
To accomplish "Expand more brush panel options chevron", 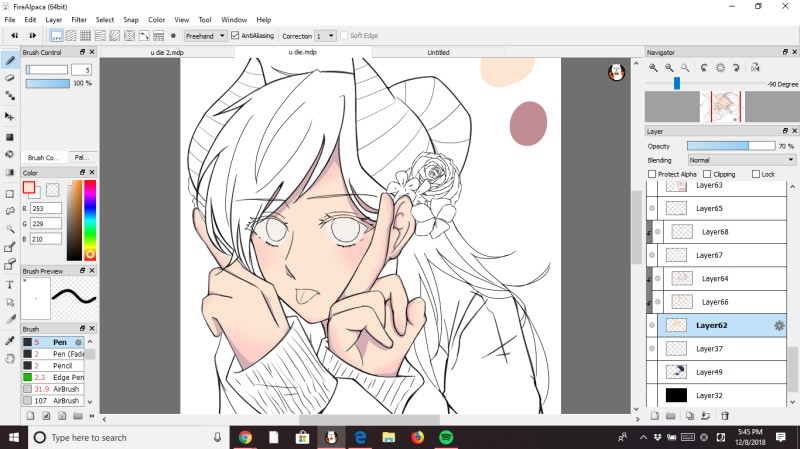I will point(92,416).
